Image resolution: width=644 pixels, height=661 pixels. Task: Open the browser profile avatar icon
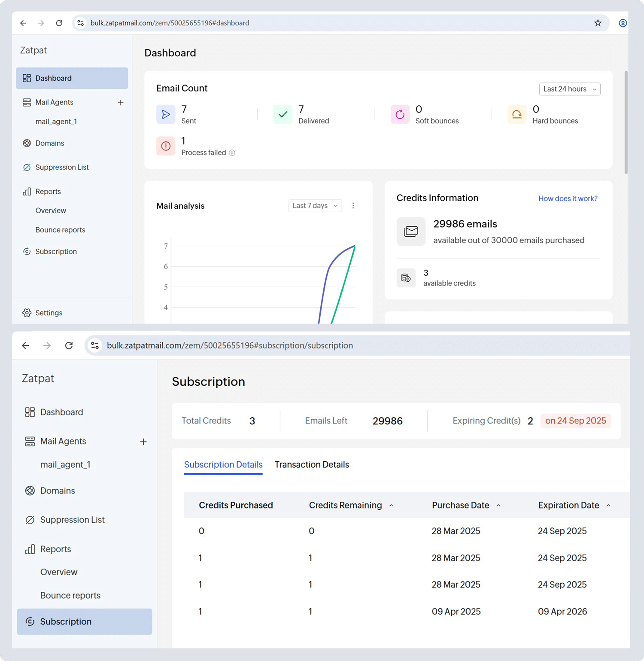tap(623, 23)
